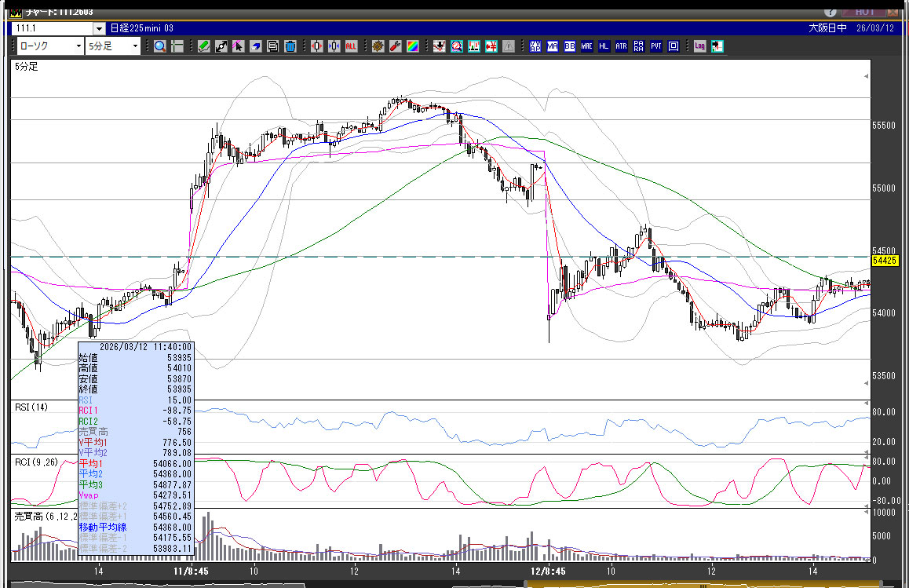
Task: Click the red ALL toolbar icon
Action: pyautogui.click(x=351, y=46)
